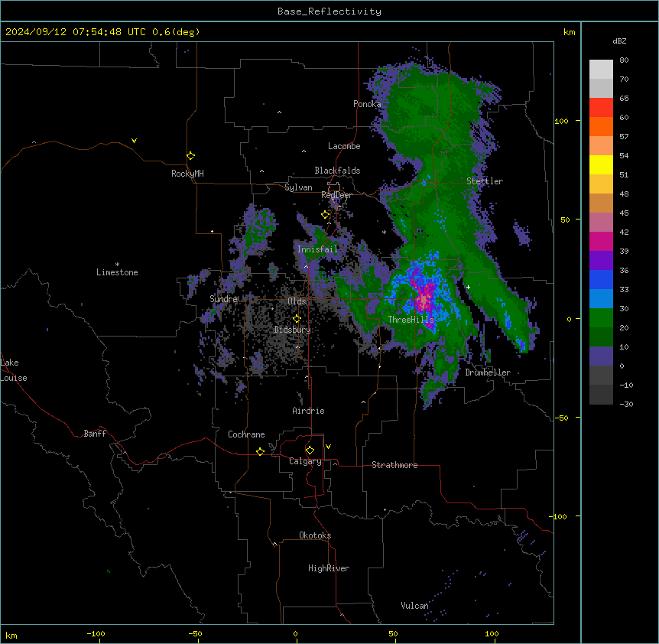Click the -50 tick on the vertical axis
The height and width of the screenshot is (644, 659).
click(x=561, y=418)
